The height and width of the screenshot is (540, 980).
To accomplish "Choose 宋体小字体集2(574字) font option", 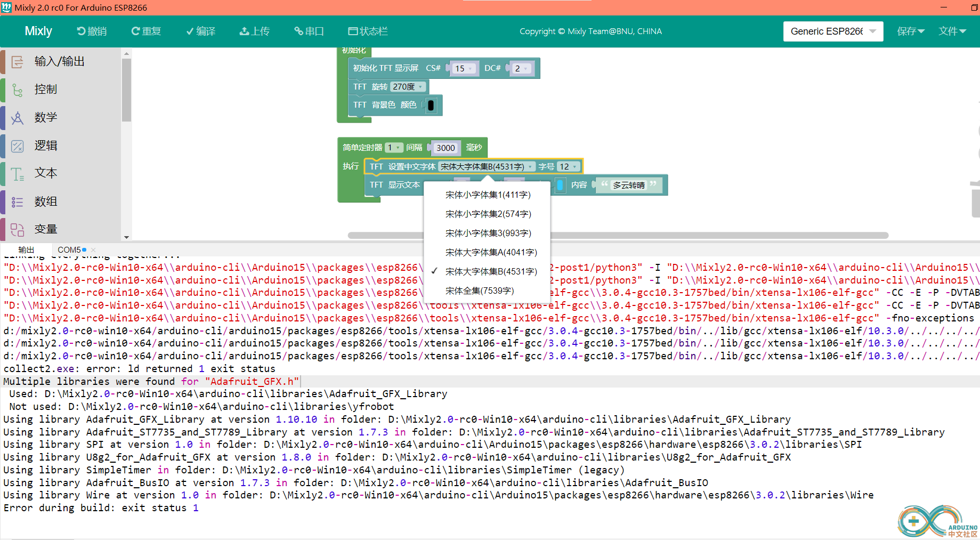I will pos(488,214).
